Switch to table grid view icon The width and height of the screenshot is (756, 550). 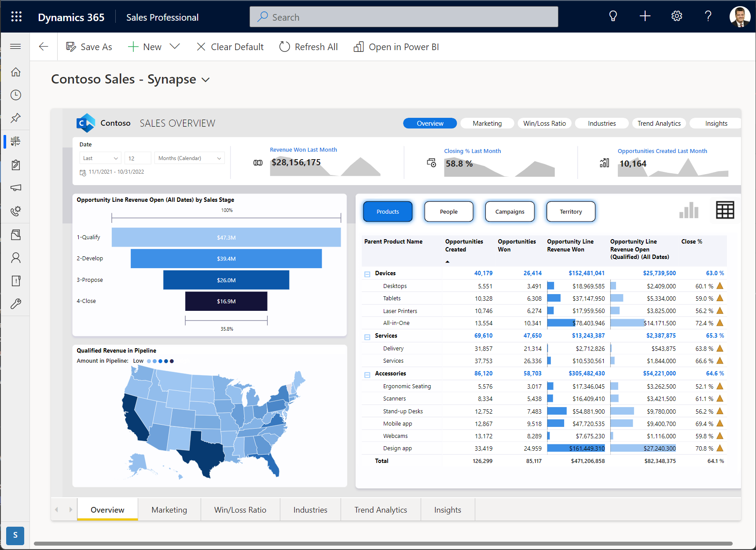click(725, 210)
